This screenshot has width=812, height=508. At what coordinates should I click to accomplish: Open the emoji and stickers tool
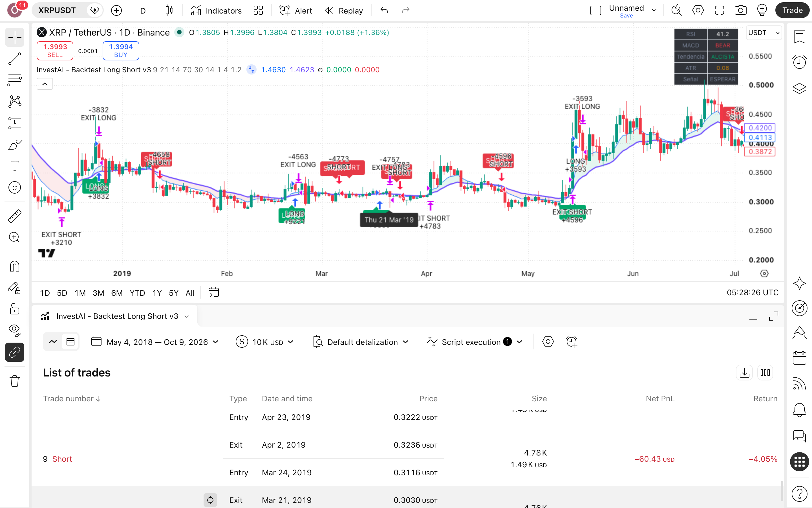(14, 187)
